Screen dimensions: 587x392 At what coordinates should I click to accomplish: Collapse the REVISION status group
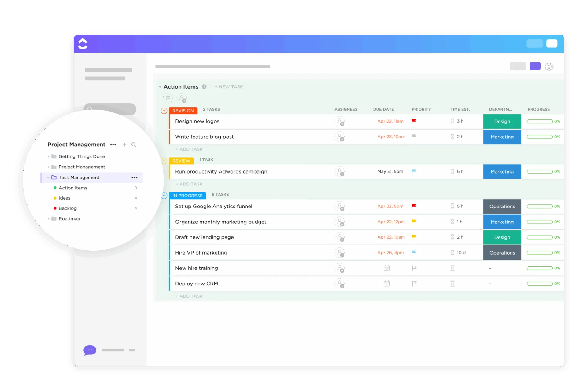coord(164,111)
